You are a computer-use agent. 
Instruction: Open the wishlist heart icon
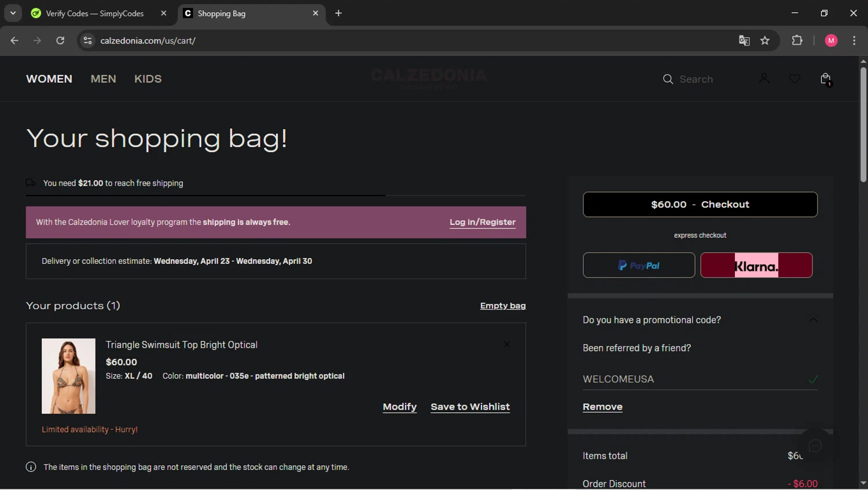coord(795,79)
